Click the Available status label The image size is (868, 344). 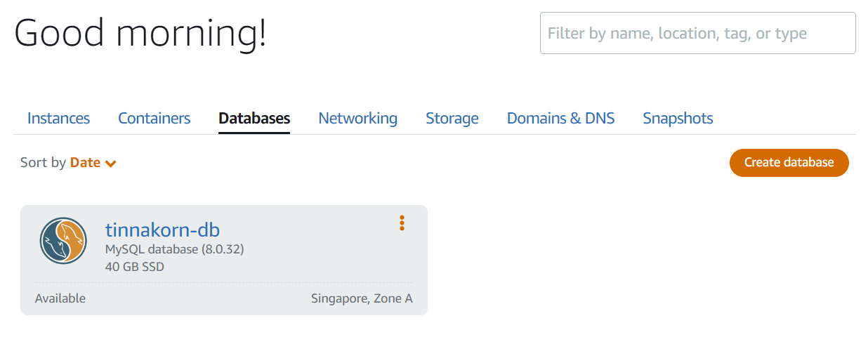(x=60, y=298)
